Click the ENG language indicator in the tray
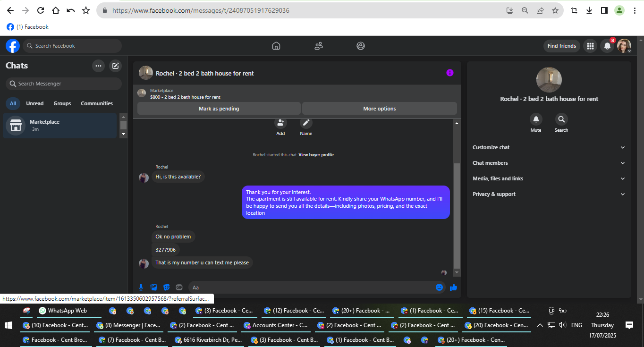 click(576, 325)
